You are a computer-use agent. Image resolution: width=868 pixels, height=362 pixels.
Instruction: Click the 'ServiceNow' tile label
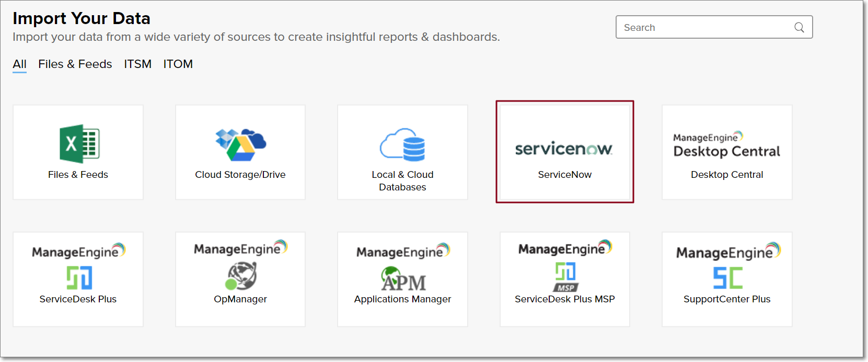point(565,175)
